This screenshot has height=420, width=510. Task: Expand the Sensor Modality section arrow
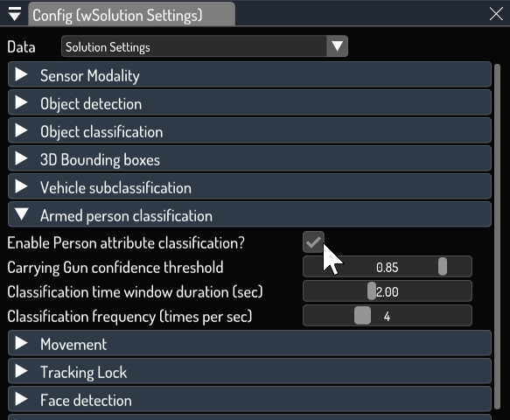22,75
